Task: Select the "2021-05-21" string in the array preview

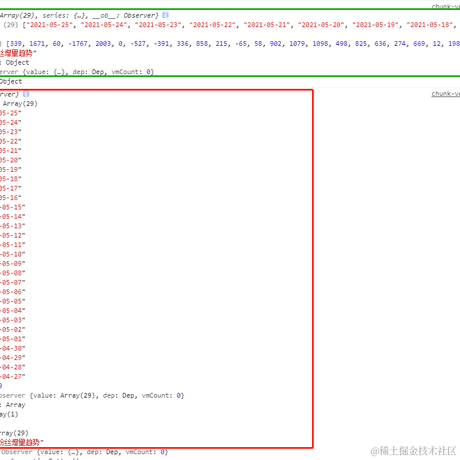Action: tap(266, 25)
